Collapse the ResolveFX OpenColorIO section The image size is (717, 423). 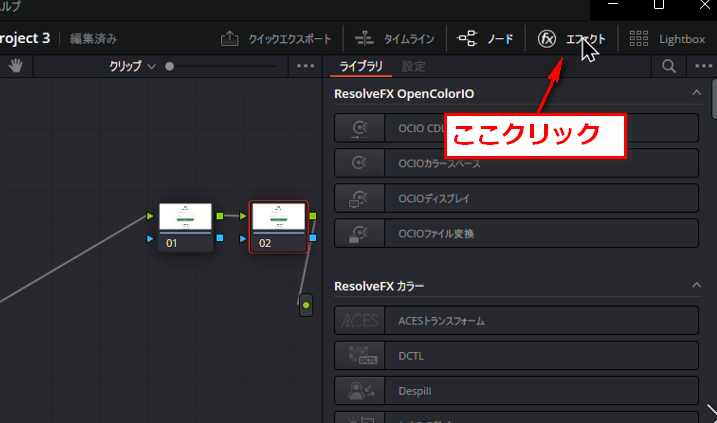point(696,94)
